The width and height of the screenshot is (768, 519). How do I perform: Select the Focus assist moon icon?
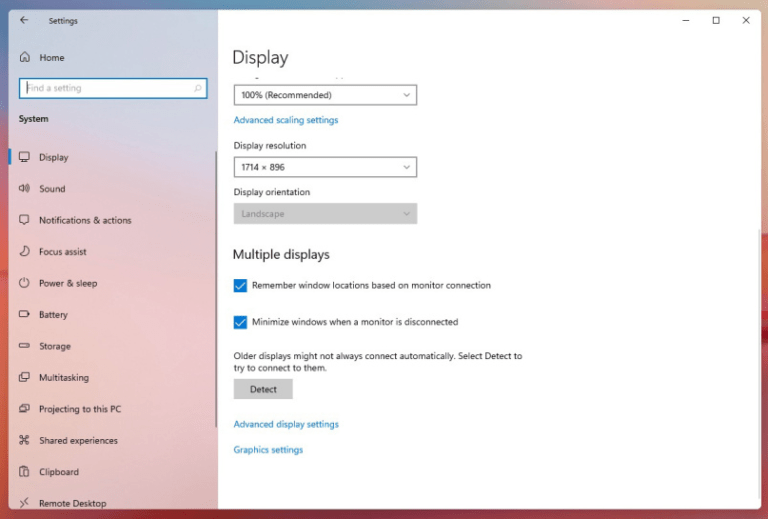[x=24, y=251]
